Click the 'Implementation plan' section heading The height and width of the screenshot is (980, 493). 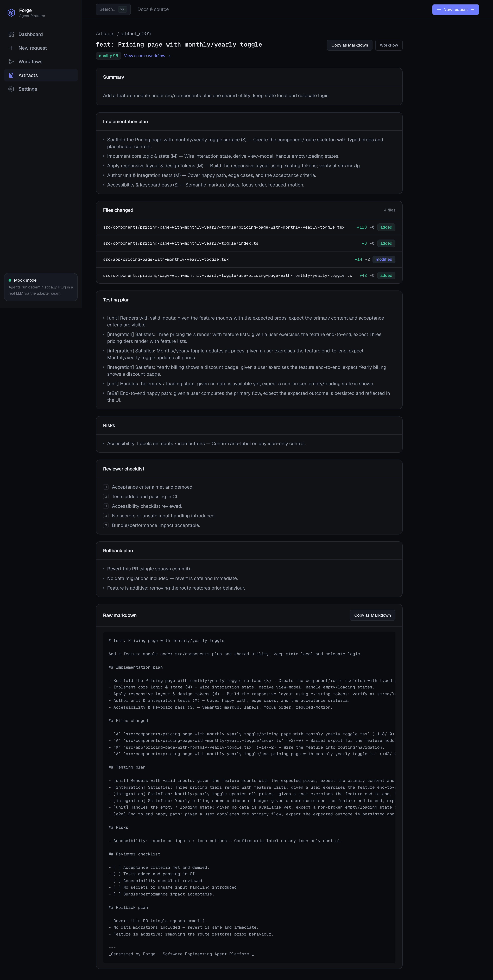125,122
